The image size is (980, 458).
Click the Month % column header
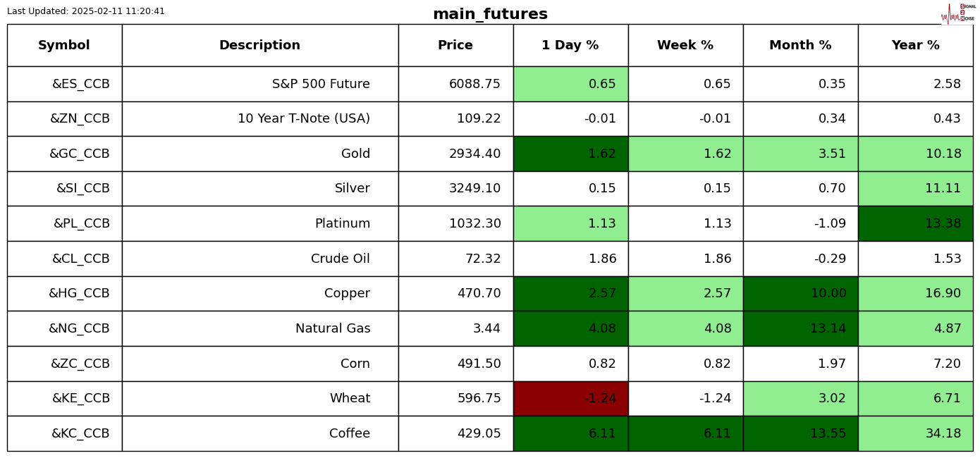[800, 46]
